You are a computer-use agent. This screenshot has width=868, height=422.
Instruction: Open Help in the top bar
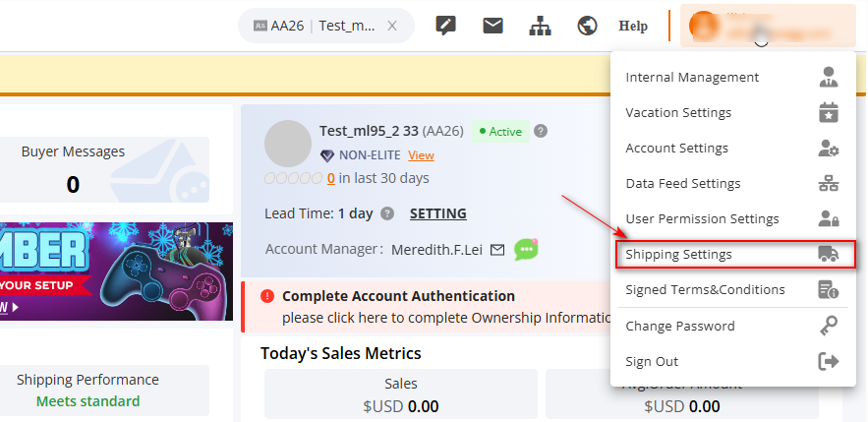633,26
